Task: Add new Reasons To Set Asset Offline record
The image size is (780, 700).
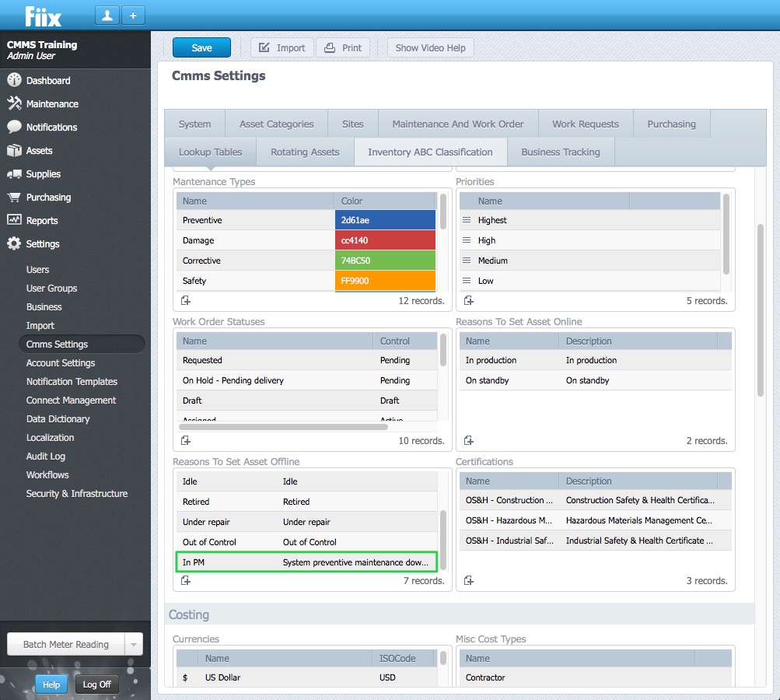Action: click(186, 580)
